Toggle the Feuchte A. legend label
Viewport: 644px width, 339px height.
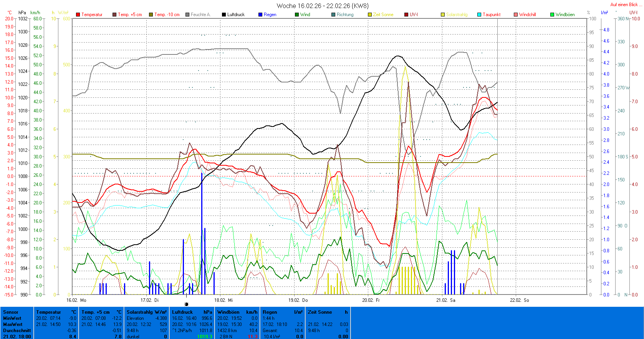point(200,15)
